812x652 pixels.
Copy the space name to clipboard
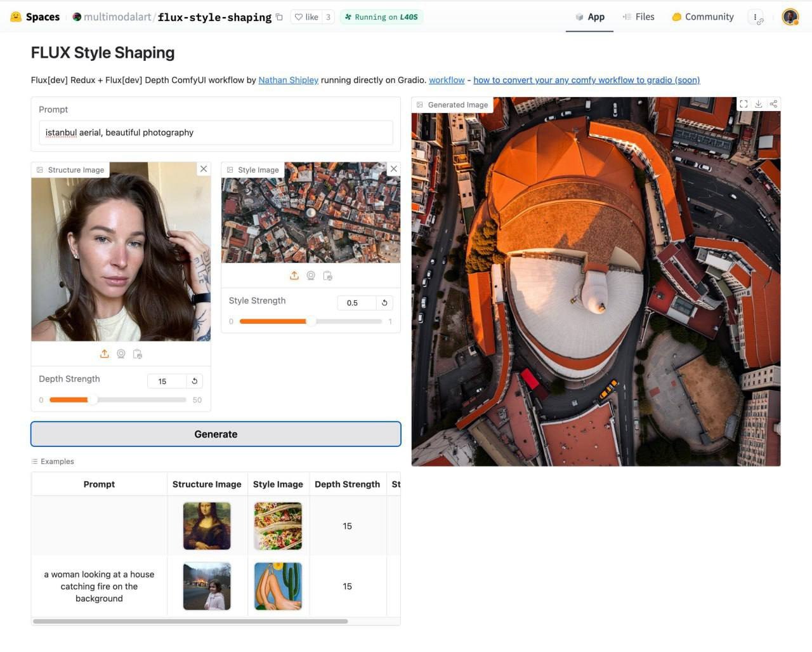click(279, 17)
